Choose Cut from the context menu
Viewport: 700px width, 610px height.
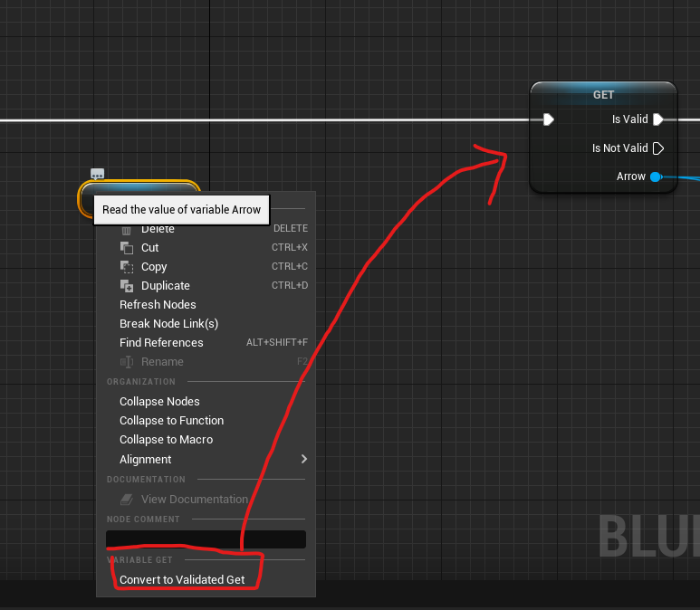tap(206, 248)
